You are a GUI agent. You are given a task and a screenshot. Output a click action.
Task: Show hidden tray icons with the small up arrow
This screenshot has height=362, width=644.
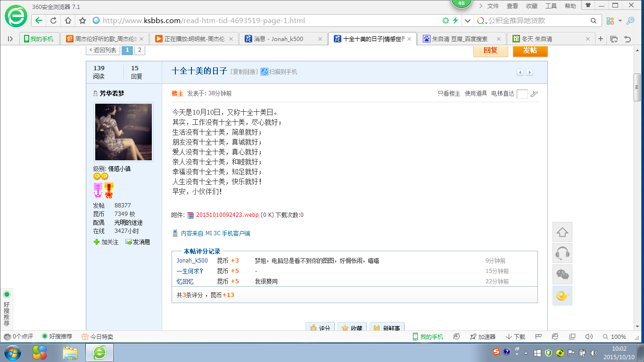point(527,353)
